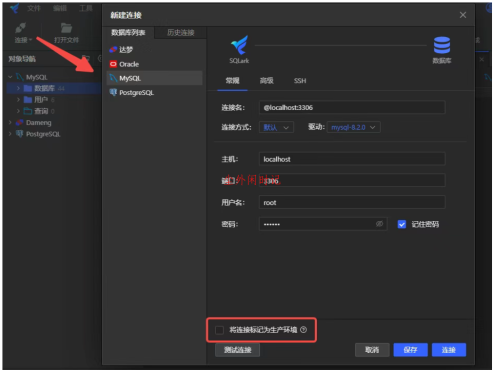Focus the 主机 field containing localhost
The image size is (493, 370).
click(x=352, y=159)
